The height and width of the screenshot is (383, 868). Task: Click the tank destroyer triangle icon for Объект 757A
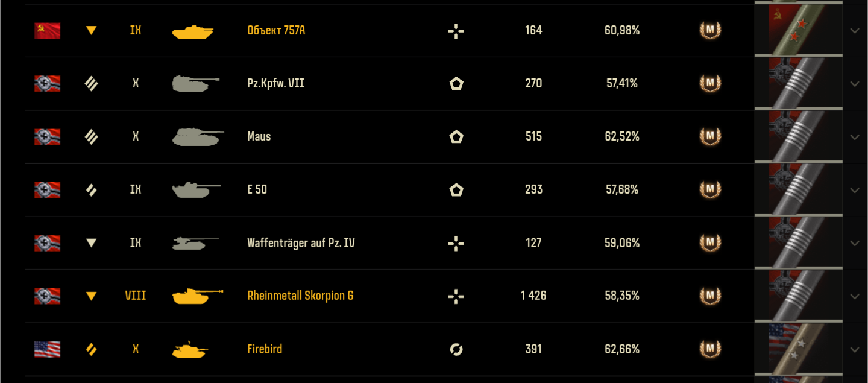click(x=91, y=30)
